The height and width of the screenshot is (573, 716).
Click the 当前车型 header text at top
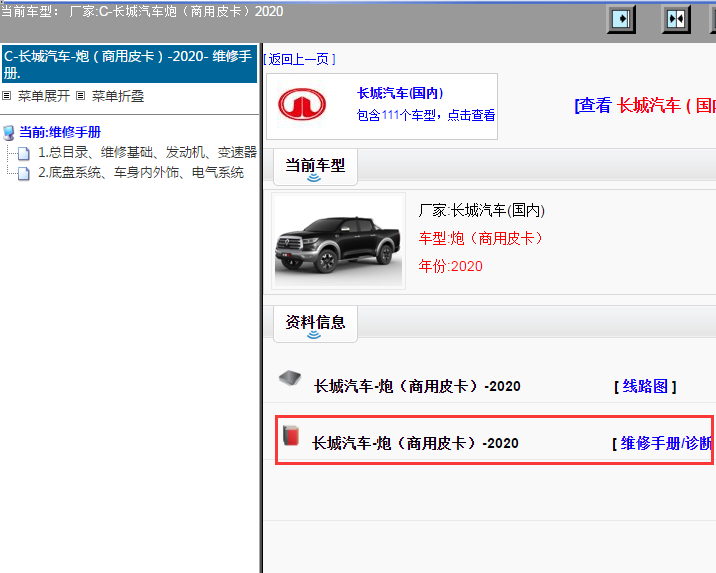(x=142, y=11)
